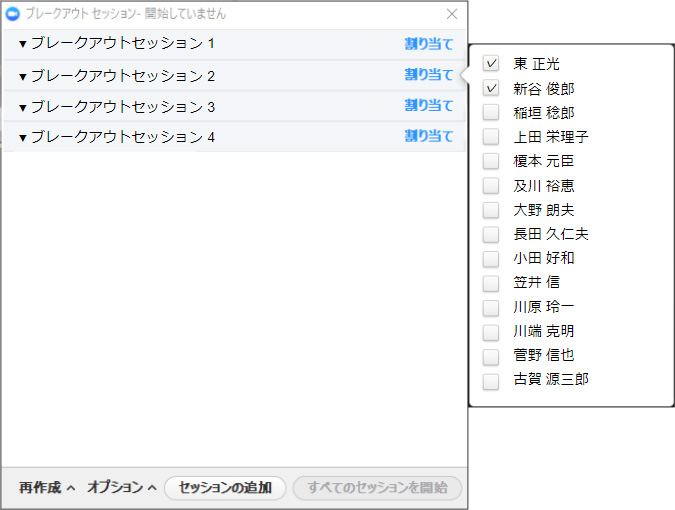Select participant 上田 栄理子 checkbox
Image resolution: width=675 pixels, height=510 pixels.
point(491,137)
